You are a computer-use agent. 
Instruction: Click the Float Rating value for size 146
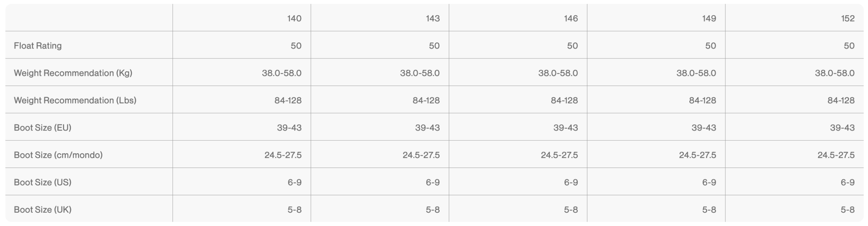pyautogui.click(x=572, y=46)
